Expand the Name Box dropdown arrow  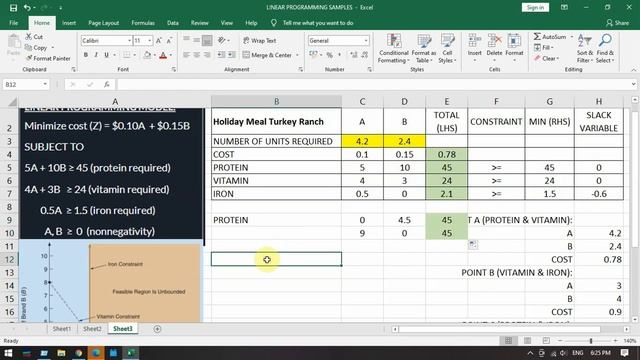point(45,84)
